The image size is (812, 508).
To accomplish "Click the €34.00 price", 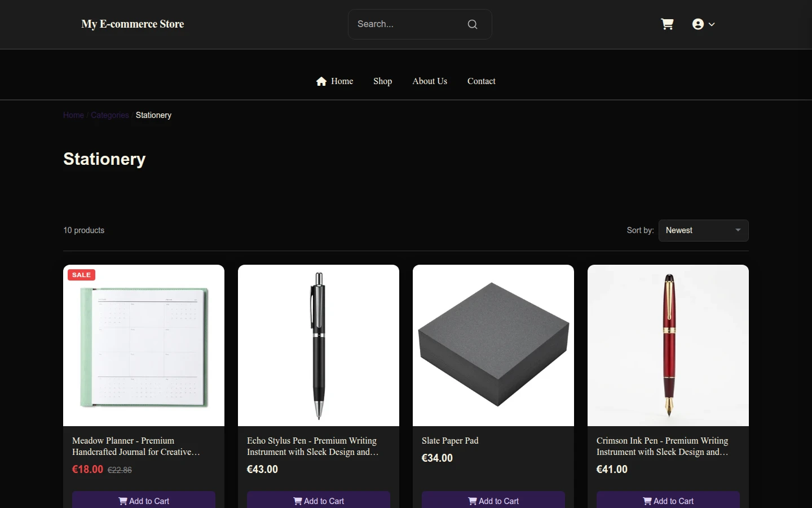I will click(x=437, y=458).
